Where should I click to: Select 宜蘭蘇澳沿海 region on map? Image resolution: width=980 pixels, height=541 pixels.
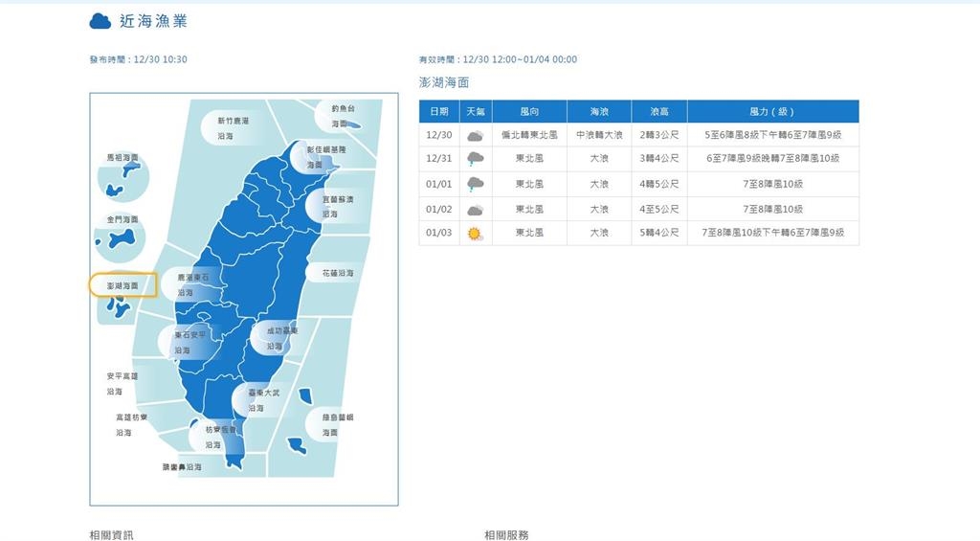point(338,207)
